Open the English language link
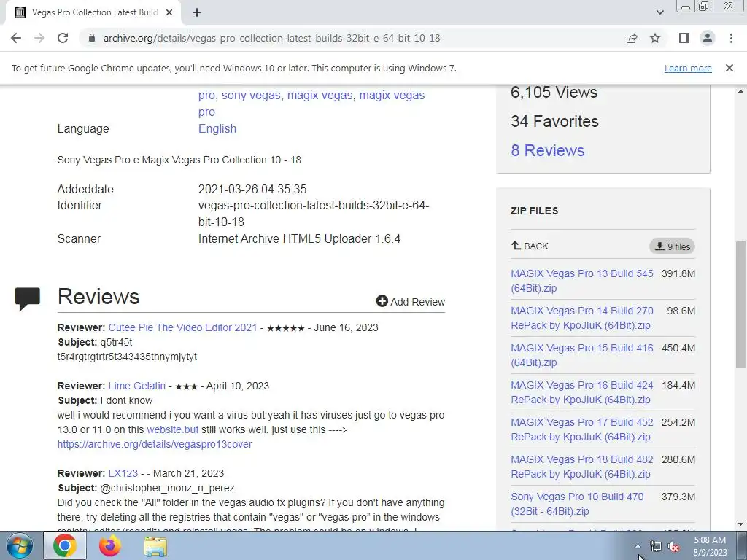Viewport: 747px width, 560px height. point(217,128)
